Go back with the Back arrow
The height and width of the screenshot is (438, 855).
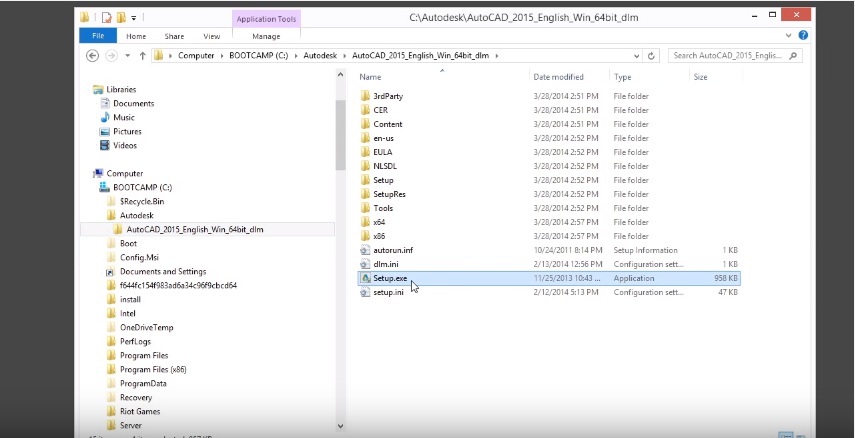click(93, 56)
